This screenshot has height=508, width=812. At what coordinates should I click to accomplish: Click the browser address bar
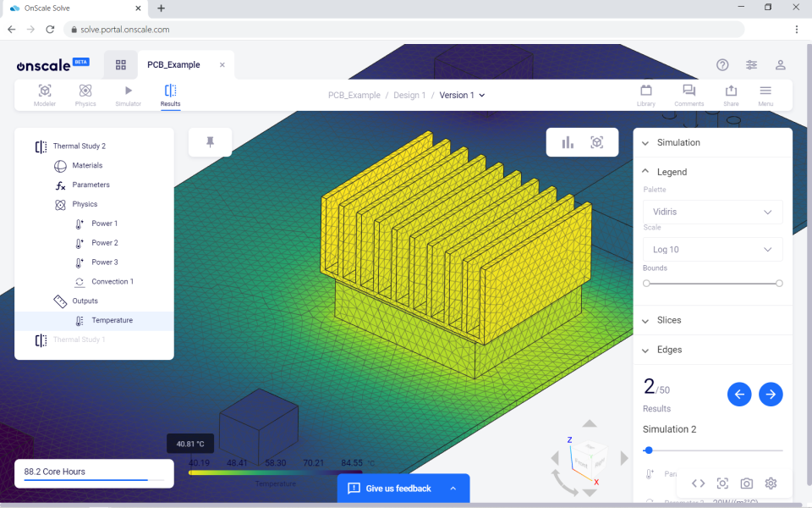[x=404, y=30]
